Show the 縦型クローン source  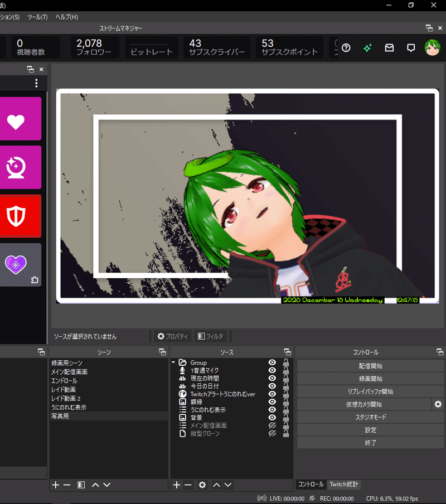pyautogui.click(x=272, y=433)
